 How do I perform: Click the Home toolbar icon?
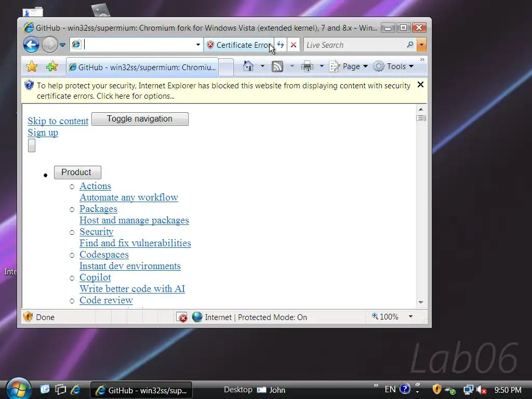tap(248, 66)
